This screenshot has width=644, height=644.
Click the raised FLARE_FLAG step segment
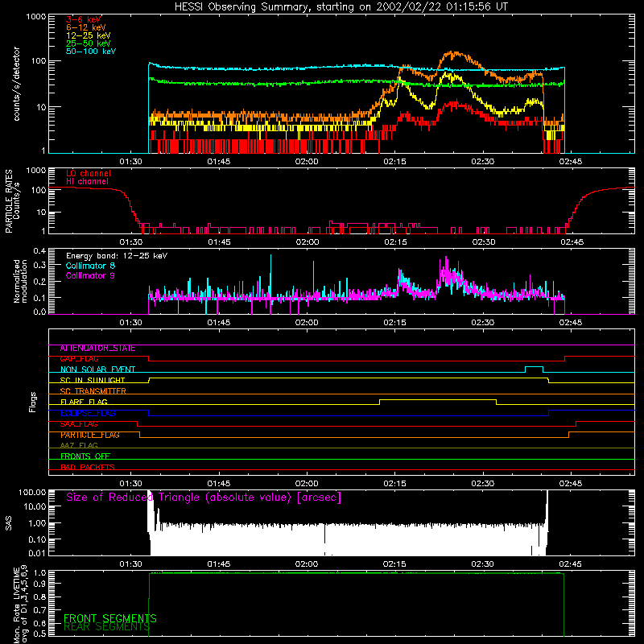pos(438,399)
